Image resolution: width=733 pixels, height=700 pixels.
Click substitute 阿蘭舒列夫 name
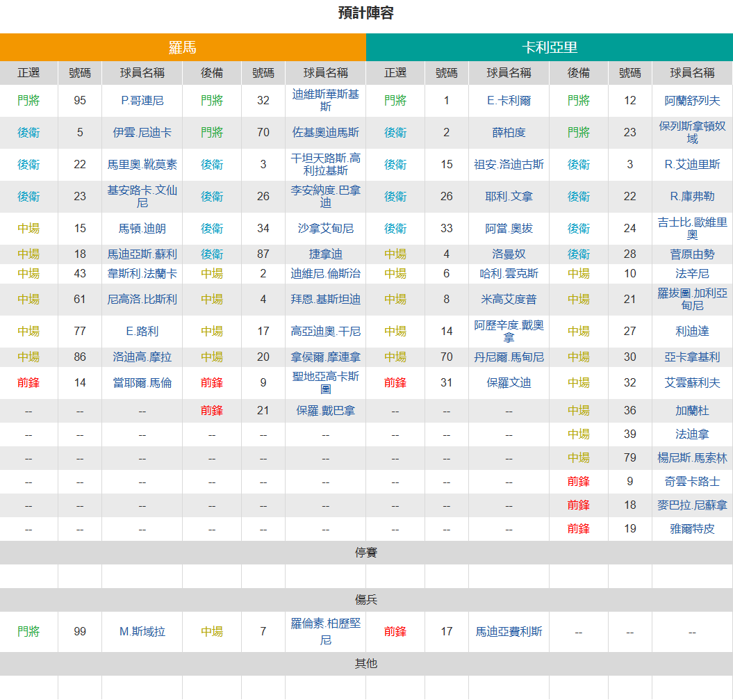[x=692, y=101]
